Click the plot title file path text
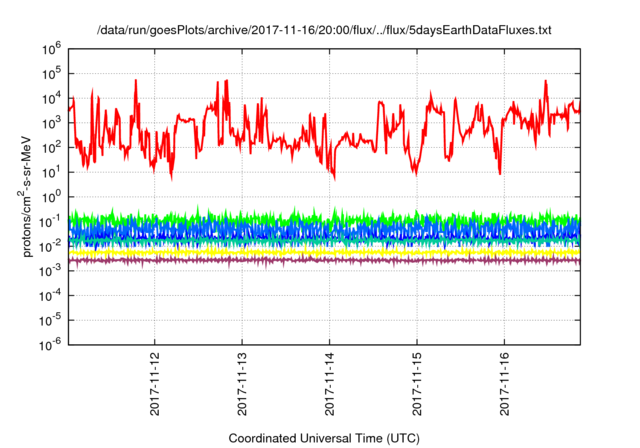Image resolution: width=640 pixels, height=448 pixels. pyautogui.click(x=324, y=30)
